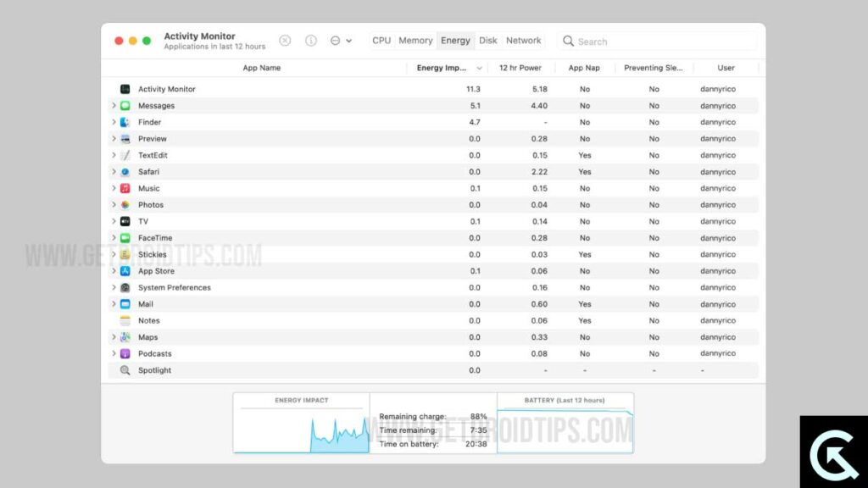Click the Safari app icon in list
Viewport: 868px width, 488px height.
125,172
